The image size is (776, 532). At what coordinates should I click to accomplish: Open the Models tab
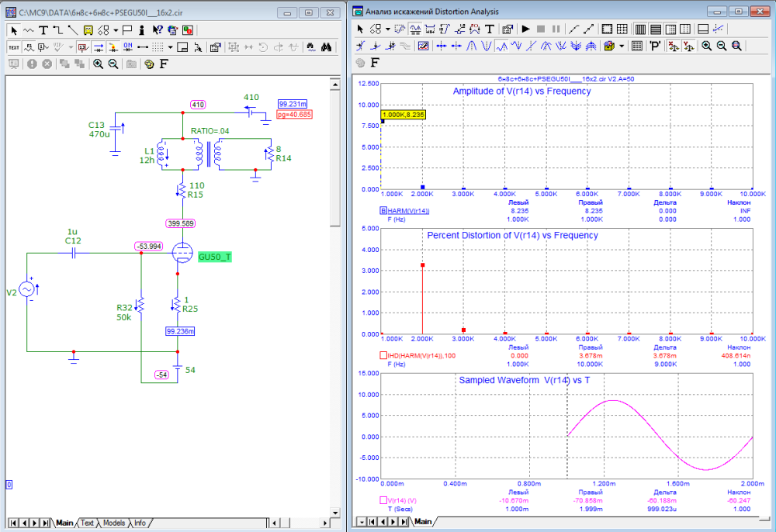(113, 523)
